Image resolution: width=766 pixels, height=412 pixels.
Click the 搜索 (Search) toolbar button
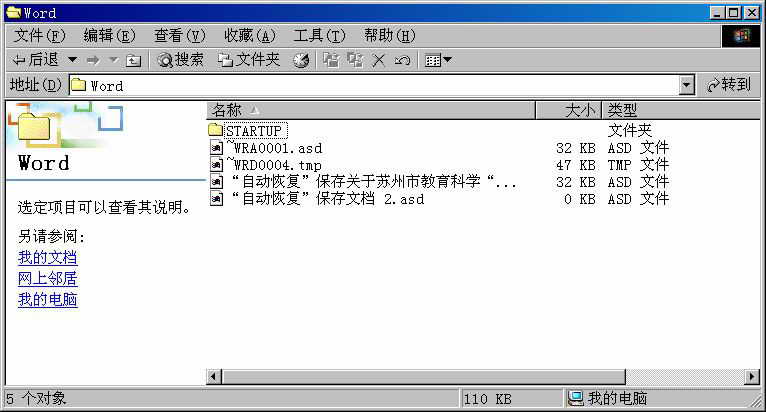[x=181, y=60]
